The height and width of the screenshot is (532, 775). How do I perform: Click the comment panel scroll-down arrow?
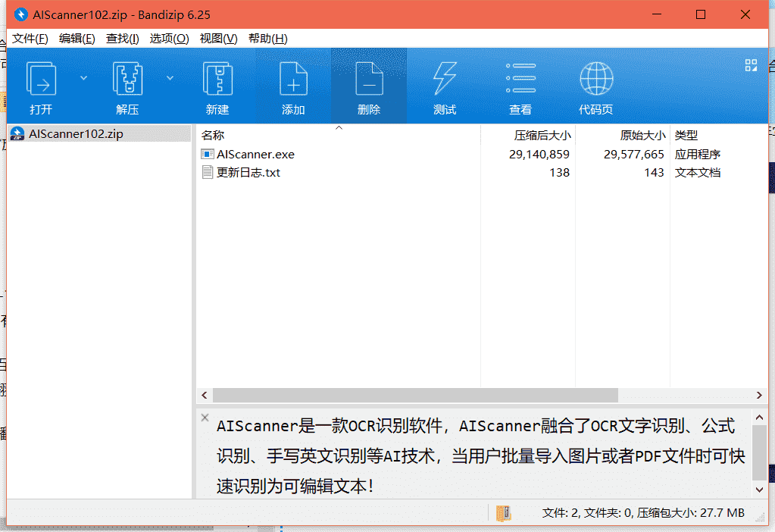(x=760, y=490)
